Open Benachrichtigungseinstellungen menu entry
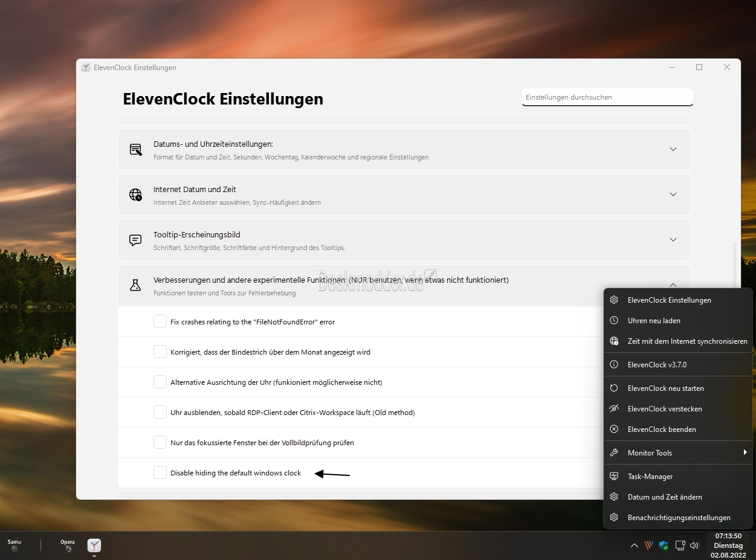Image resolution: width=756 pixels, height=560 pixels. coord(678,517)
